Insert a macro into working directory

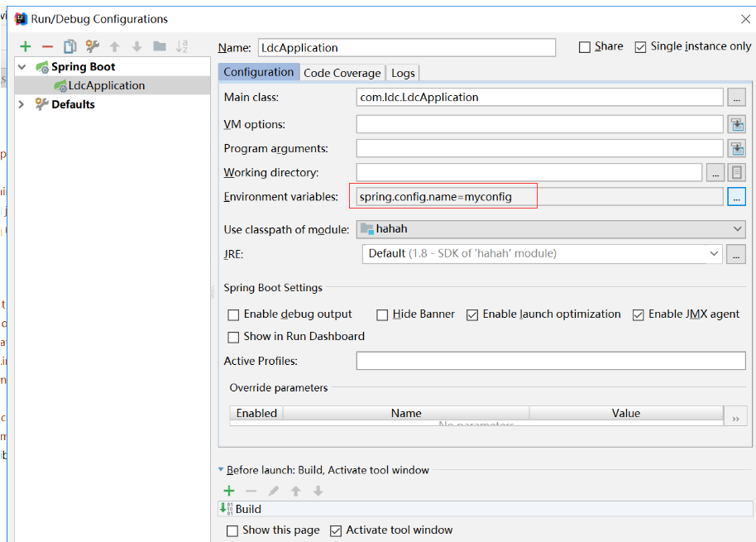tap(736, 173)
